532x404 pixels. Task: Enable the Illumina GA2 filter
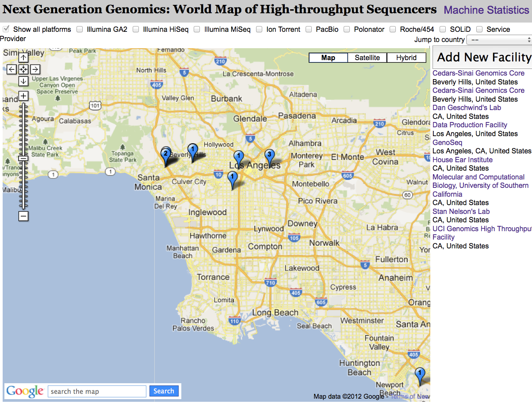click(80, 29)
